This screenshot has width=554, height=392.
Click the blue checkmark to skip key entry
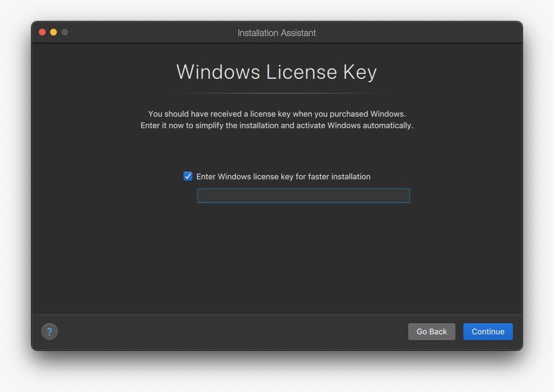click(x=188, y=176)
